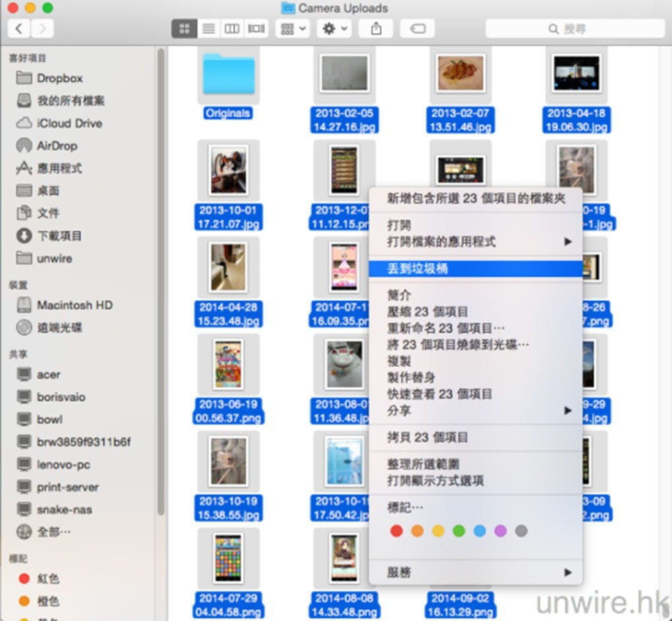
Task: Select 壓縮 23 個項目 menu entry
Action: (x=428, y=311)
